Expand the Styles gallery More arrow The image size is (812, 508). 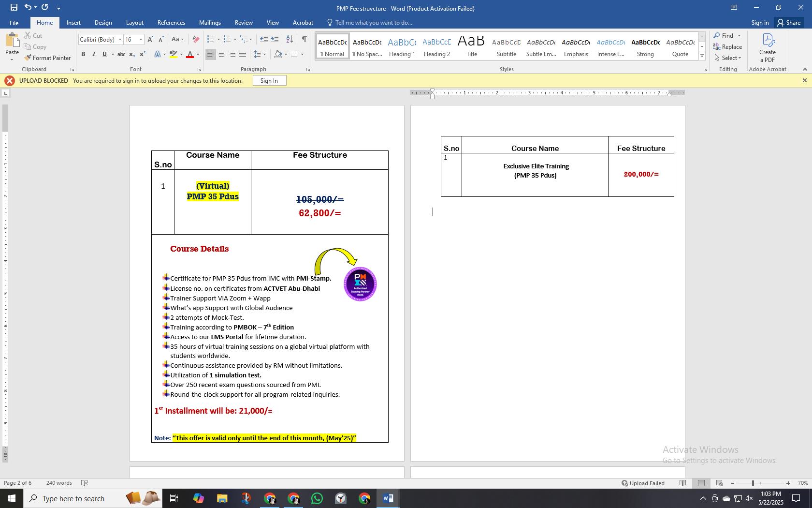pyautogui.click(x=702, y=57)
